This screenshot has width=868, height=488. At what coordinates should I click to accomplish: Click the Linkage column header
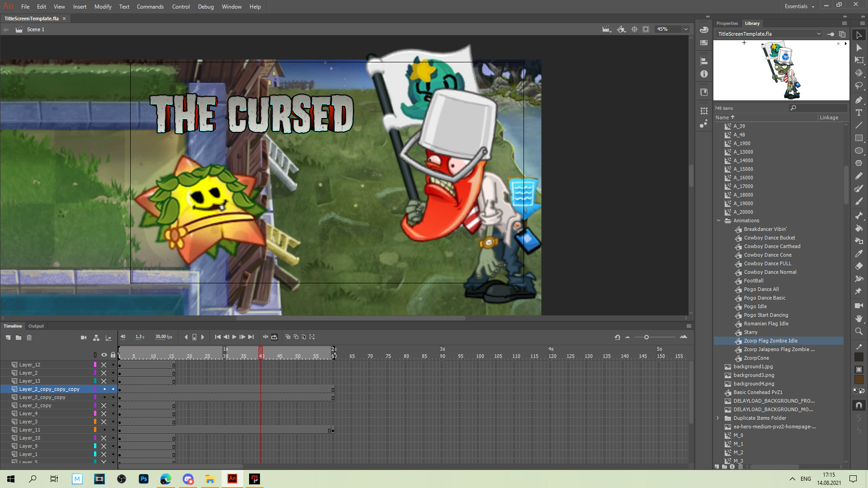(829, 117)
